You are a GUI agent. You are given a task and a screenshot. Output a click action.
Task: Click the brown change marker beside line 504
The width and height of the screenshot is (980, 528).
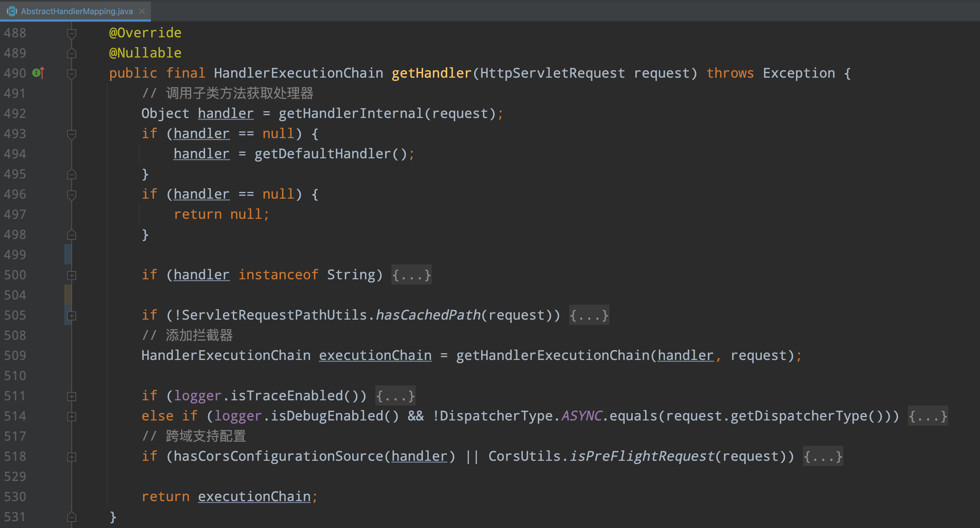[68, 294]
